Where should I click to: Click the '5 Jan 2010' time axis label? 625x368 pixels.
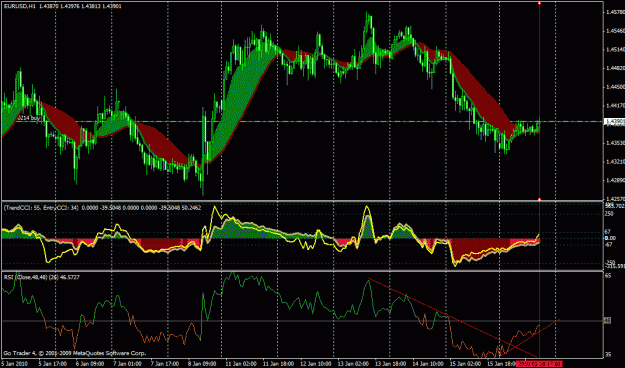click(14, 364)
